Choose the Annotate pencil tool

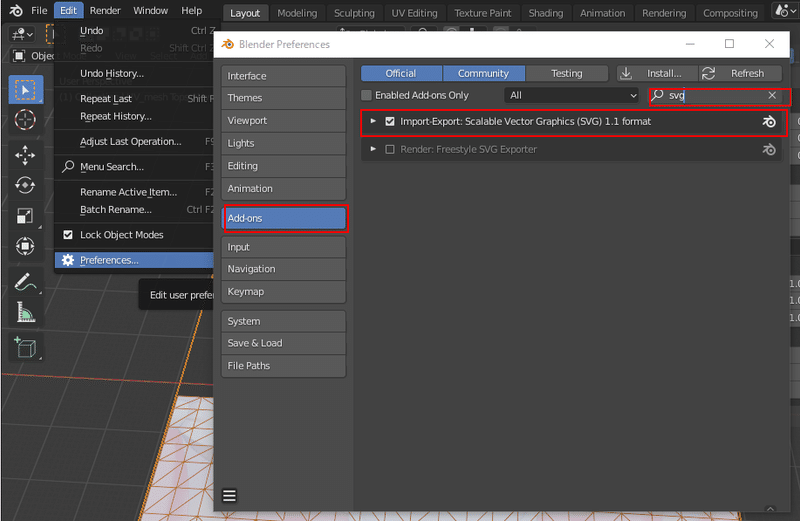(25, 282)
